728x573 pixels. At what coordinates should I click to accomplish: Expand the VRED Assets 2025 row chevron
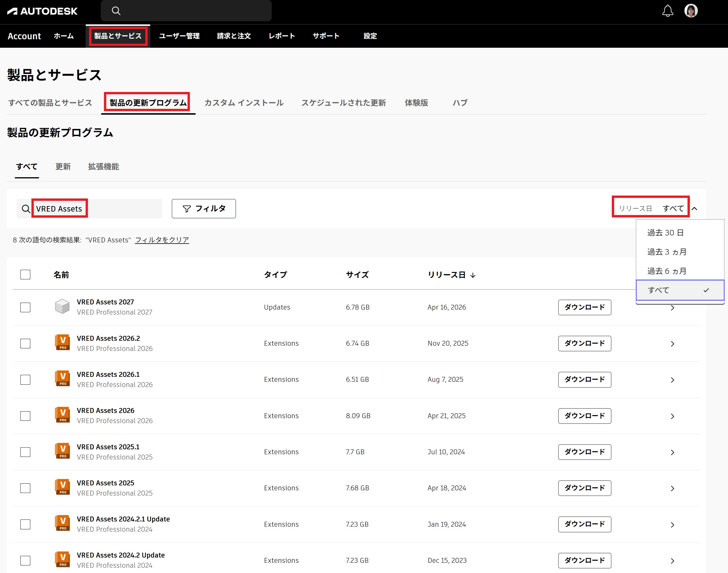click(672, 488)
